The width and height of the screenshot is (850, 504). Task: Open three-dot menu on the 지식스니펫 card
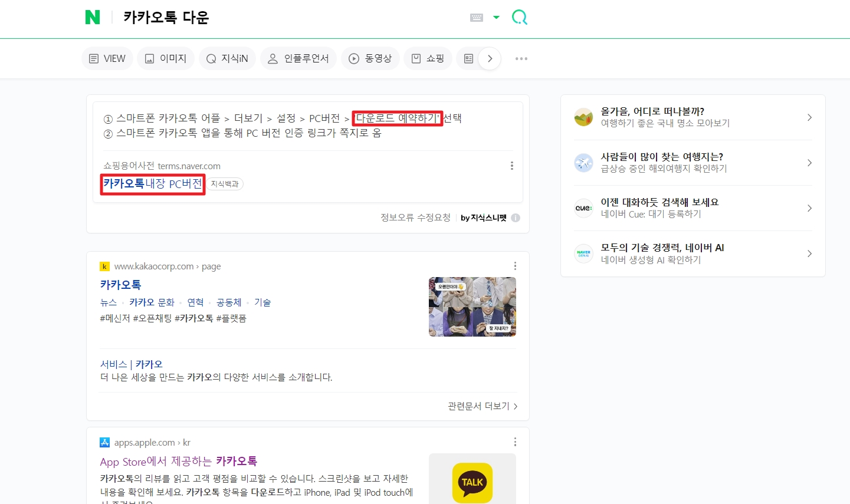click(511, 166)
